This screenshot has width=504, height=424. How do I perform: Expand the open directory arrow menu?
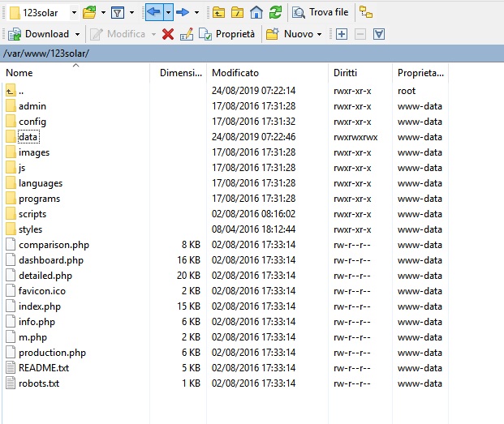(x=103, y=13)
